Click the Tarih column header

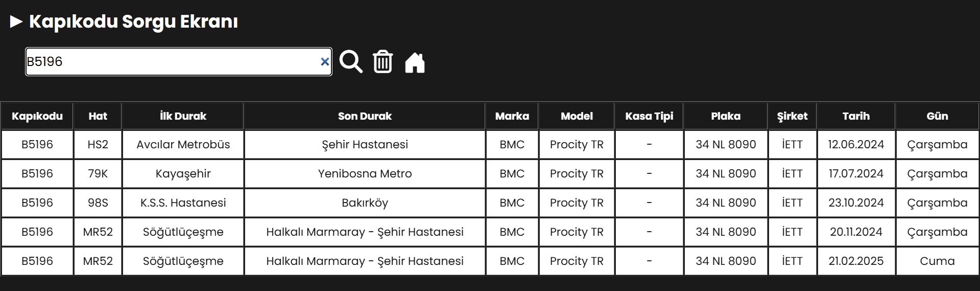point(856,116)
